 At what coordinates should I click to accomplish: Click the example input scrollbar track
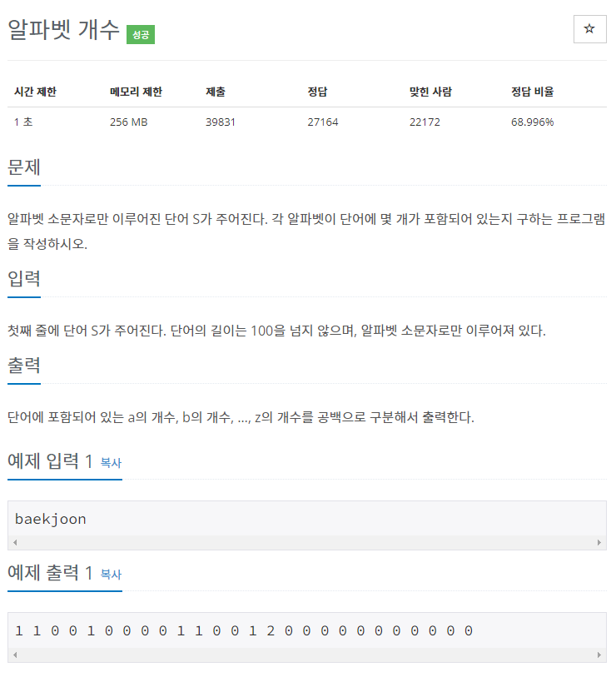point(307,542)
